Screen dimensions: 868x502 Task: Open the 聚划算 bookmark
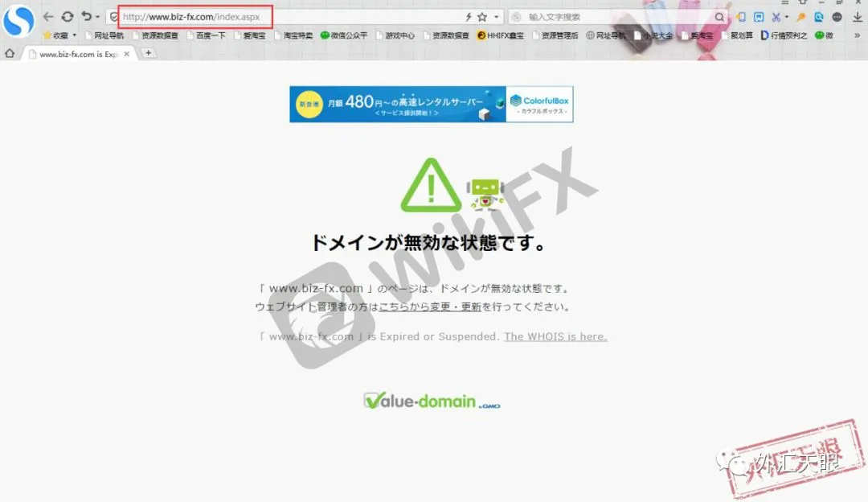737,35
